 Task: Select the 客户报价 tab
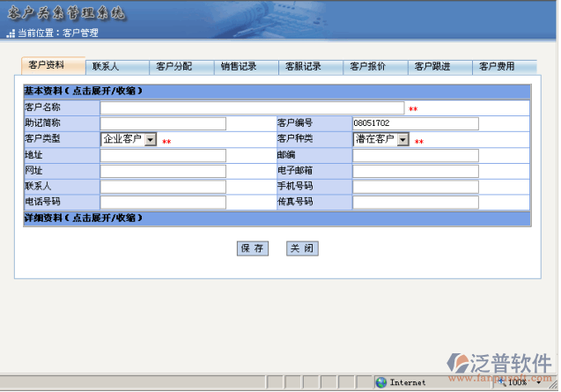(x=368, y=66)
